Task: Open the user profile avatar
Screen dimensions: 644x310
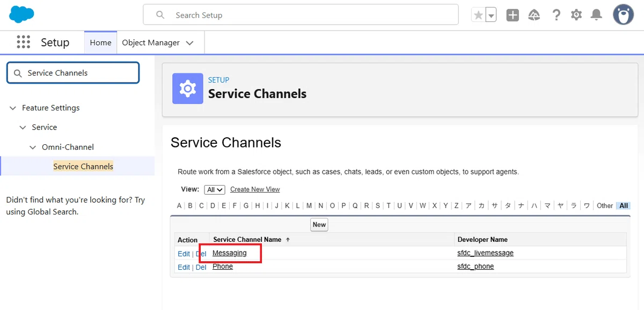Action: point(624,15)
